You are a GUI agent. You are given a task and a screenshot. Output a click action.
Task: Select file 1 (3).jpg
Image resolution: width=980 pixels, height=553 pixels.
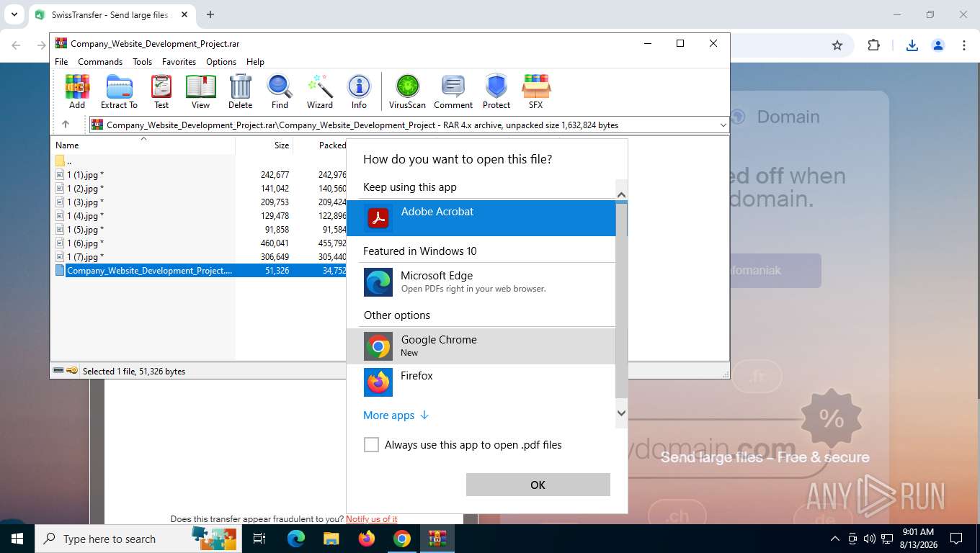[x=85, y=202]
